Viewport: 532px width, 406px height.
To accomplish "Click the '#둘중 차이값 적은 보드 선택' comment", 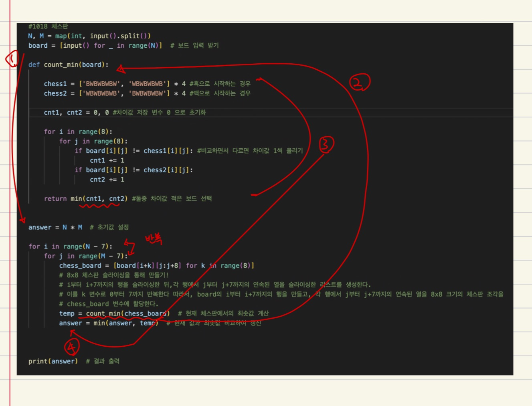I will [x=172, y=199].
